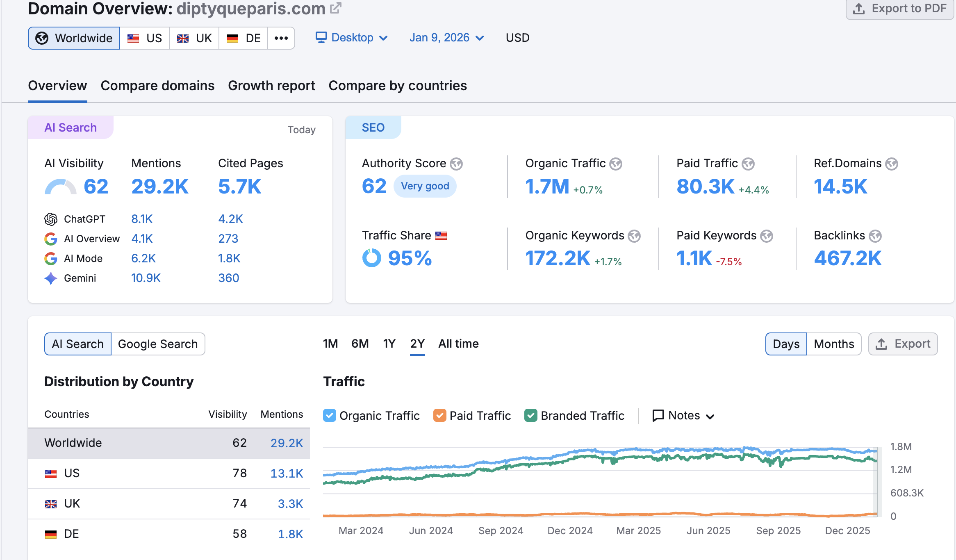The width and height of the screenshot is (956, 560).
Task: Click the upload icon on Export to PDF
Action: click(x=859, y=9)
